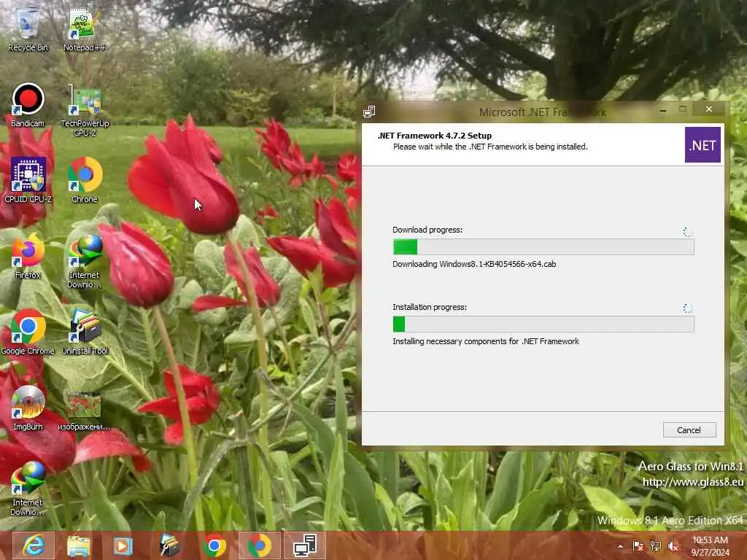Open Internet Explorer from the taskbar
Image resolution: width=747 pixels, height=560 pixels.
pyautogui.click(x=33, y=545)
